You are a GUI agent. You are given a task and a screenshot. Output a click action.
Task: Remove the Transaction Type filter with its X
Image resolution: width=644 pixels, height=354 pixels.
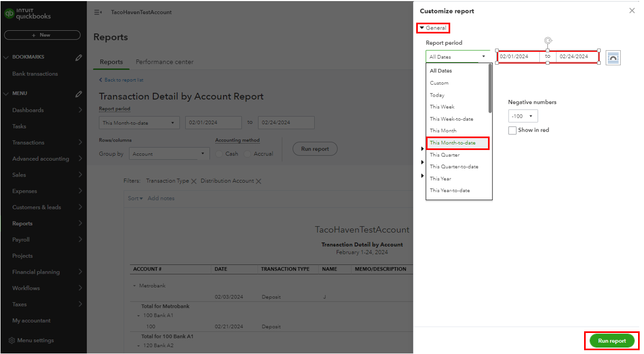(x=194, y=181)
